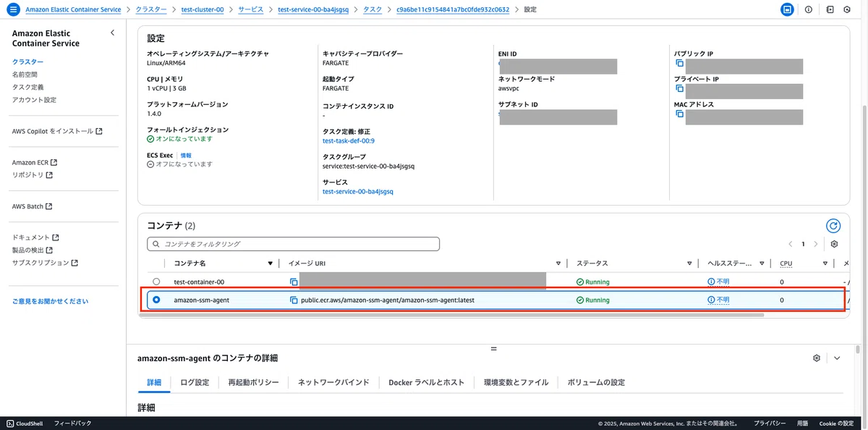Open the ボリュームの設定 tab
This screenshot has width=868, height=430.
[x=596, y=382]
